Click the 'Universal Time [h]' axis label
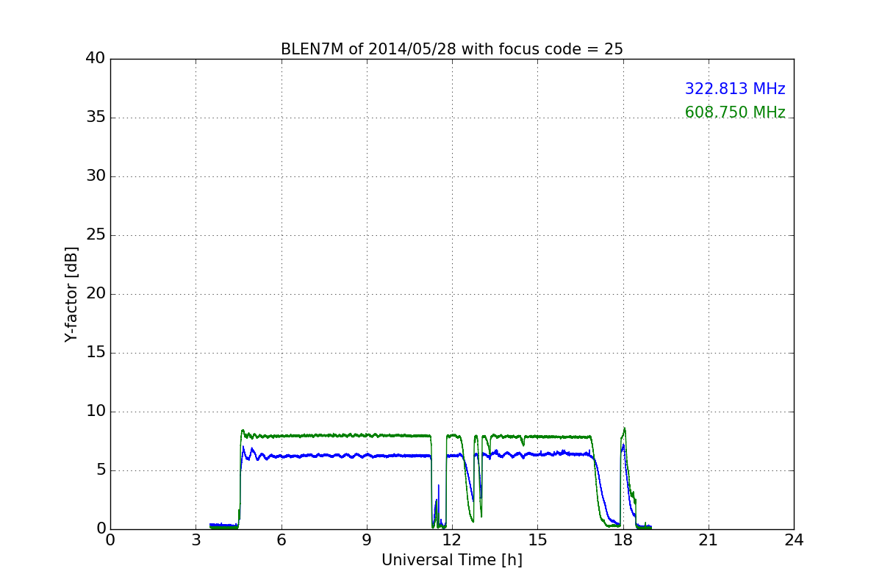Screen dimensions: 882x588 tap(452, 560)
